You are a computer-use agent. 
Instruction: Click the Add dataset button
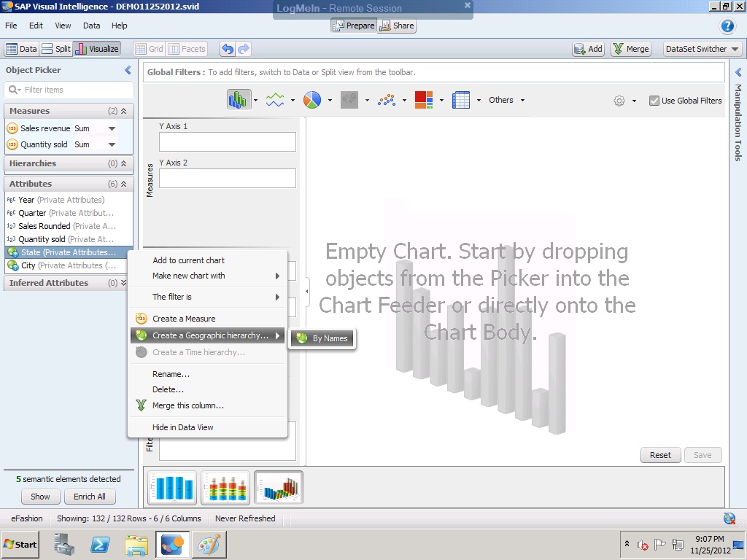[589, 49]
